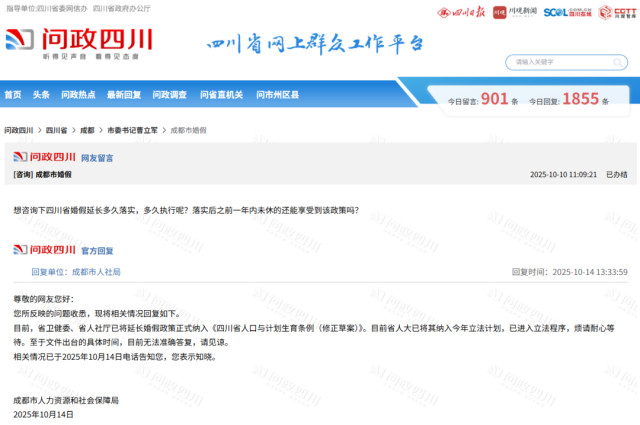Follow the 成都 breadcrumb link
The width and height of the screenshot is (640, 425).
pyautogui.click(x=87, y=130)
